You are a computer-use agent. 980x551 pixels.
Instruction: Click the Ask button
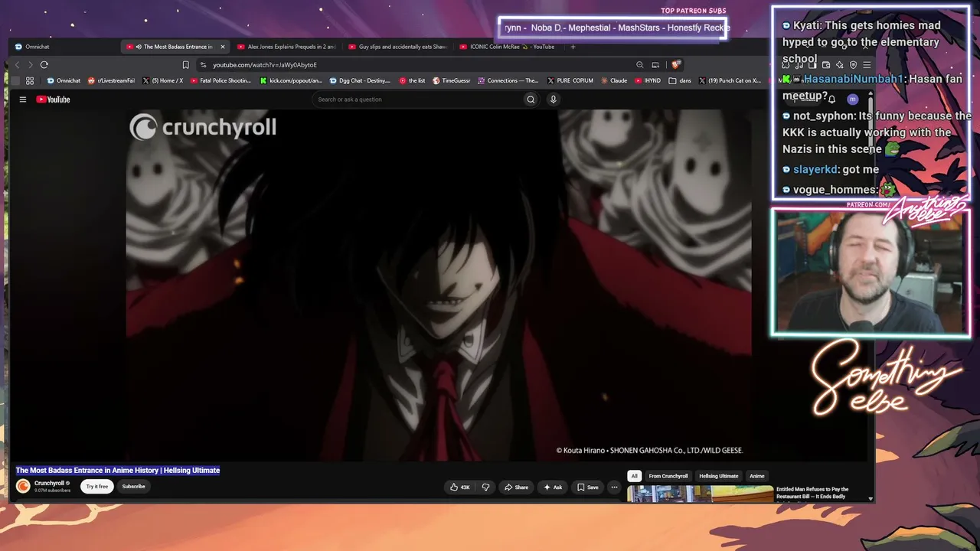click(x=553, y=487)
